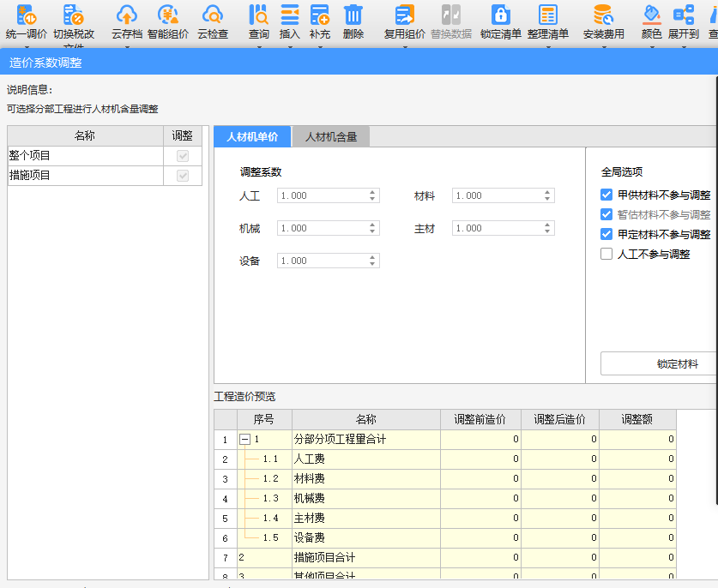
Task: Select the 措施项目合计 row
Action: (x=445, y=557)
